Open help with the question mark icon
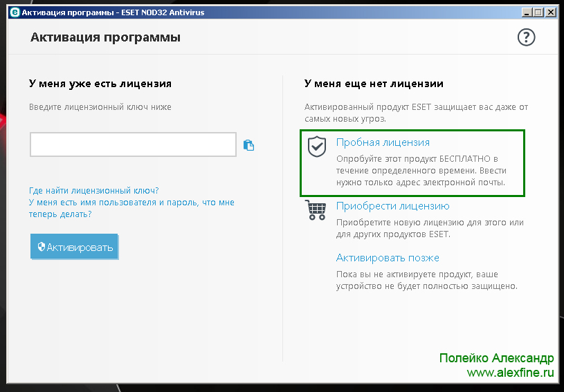This screenshot has height=392, width=564. point(526,37)
